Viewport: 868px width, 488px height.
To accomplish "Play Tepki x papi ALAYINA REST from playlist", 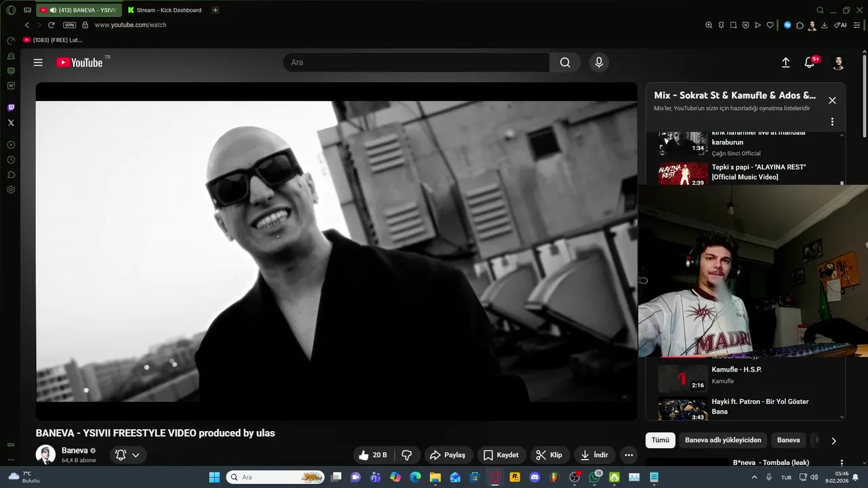I will 749,173.
